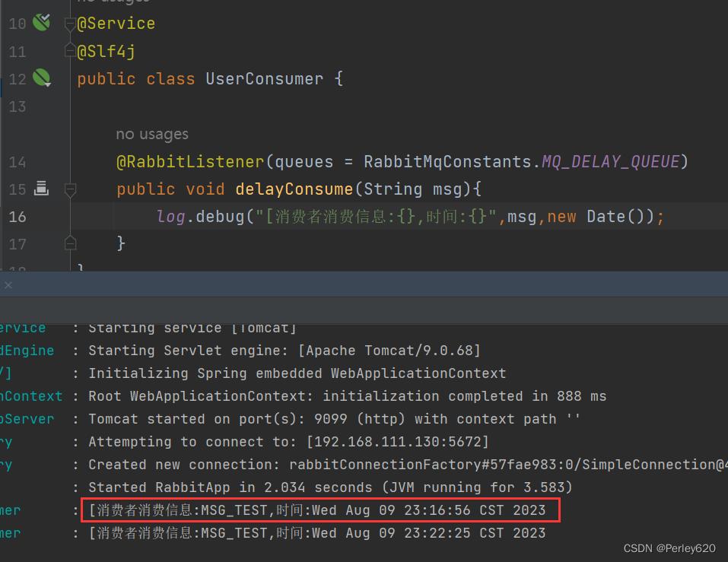Click the console message timed 23:22:25
The height and width of the screenshot is (562, 728).
pos(317,533)
